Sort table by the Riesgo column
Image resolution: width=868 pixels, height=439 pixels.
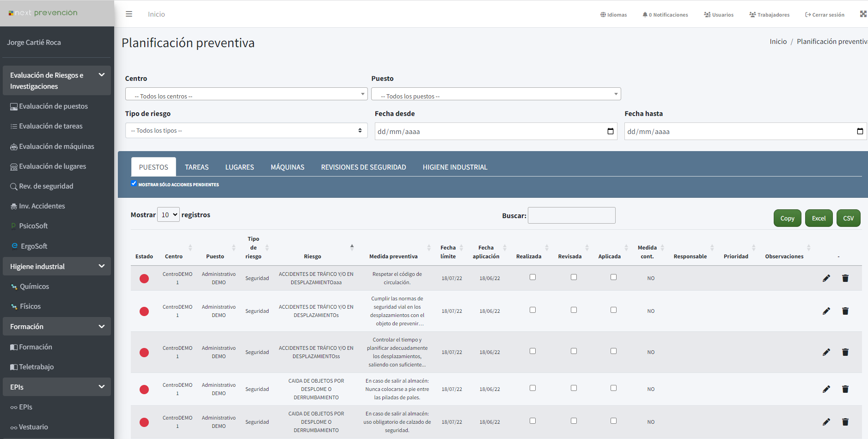tap(312, 256)
